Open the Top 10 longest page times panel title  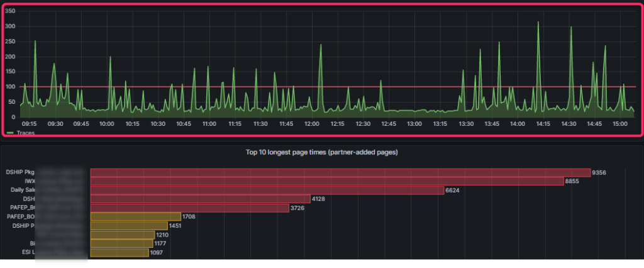pos(321,152)
